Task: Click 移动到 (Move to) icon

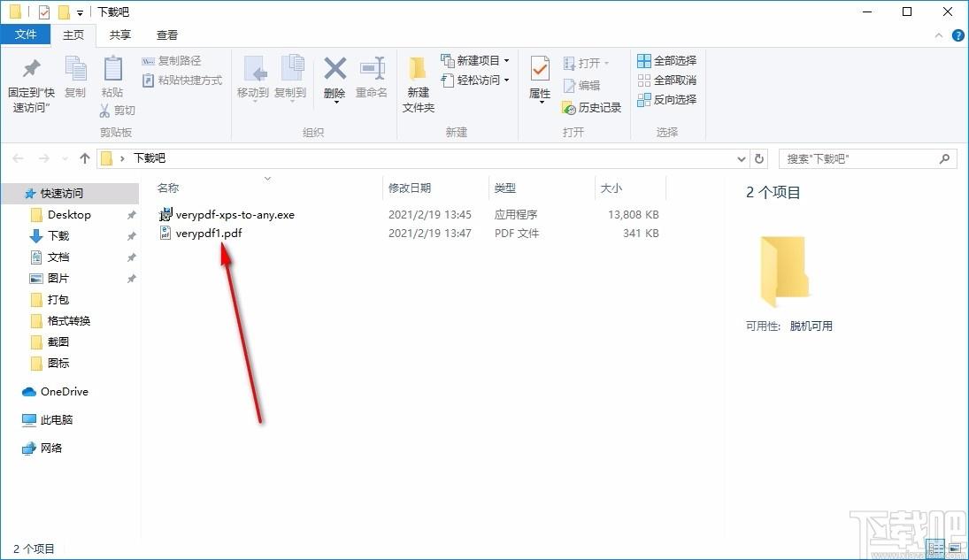Action: [x=254, y=69]
